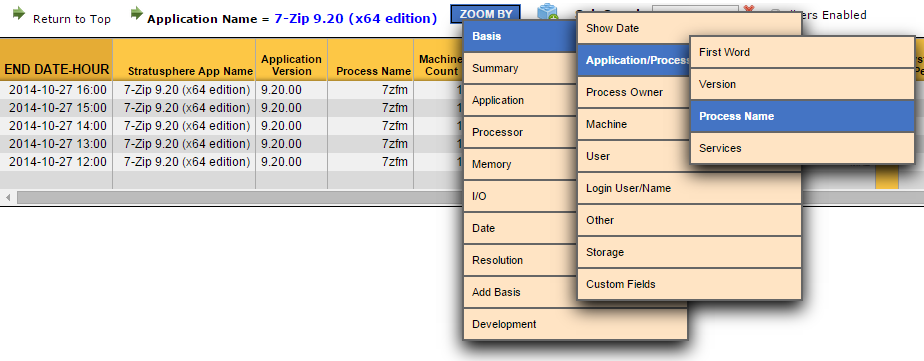924x361 pixels.
Task: Click the green arrow beside Application Name
Action: click(x=137, y=13)
